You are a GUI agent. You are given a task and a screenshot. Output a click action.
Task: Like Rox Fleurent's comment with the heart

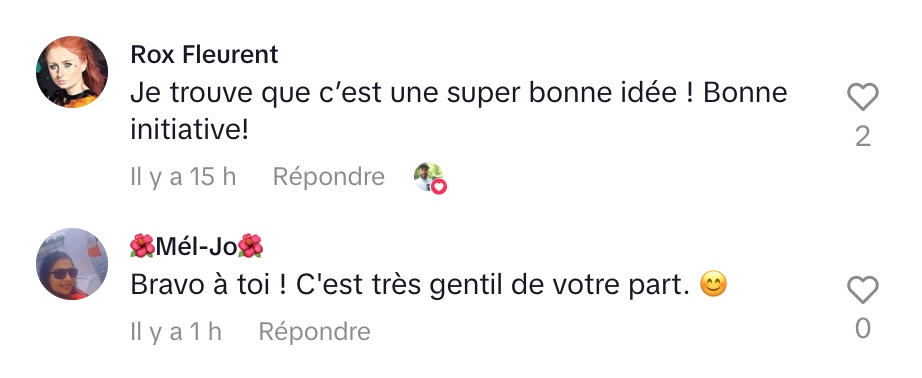[x=862, y=97]
